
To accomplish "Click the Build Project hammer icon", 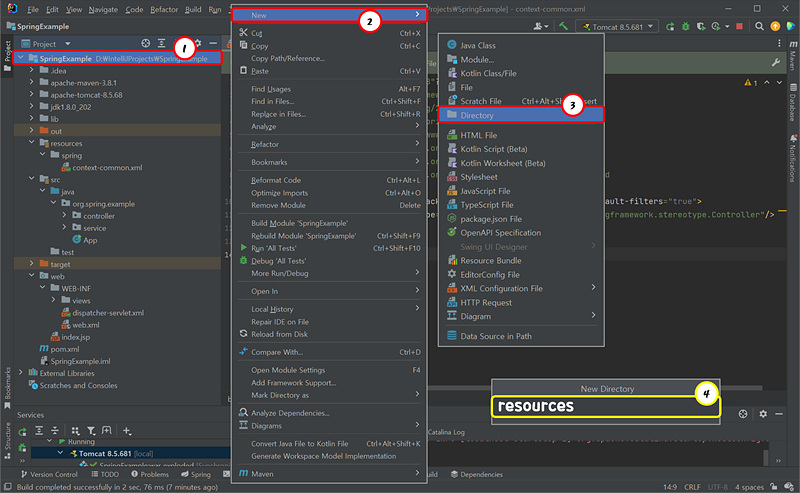I will click(563, 26).
